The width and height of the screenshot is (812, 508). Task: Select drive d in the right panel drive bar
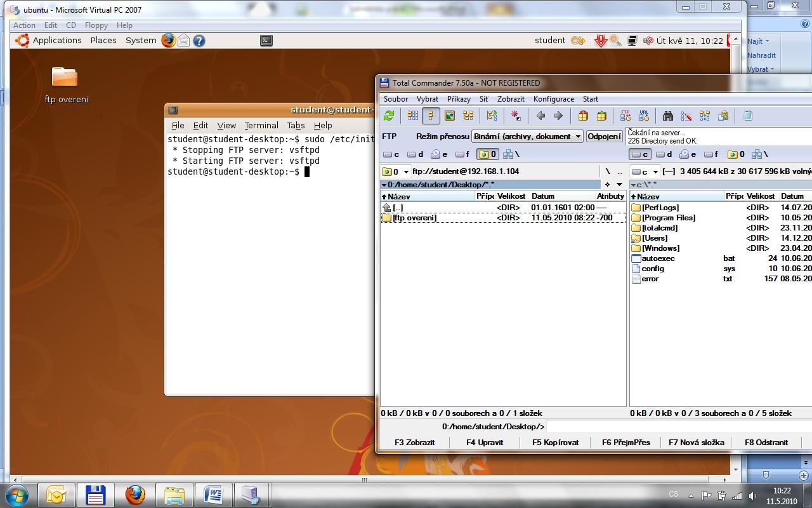[664, 154]
